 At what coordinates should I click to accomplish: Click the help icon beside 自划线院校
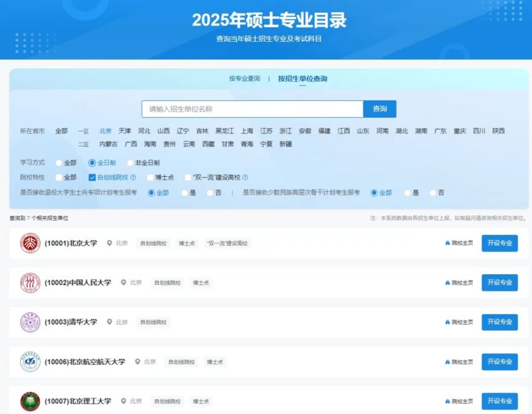(x=133, y=177)
